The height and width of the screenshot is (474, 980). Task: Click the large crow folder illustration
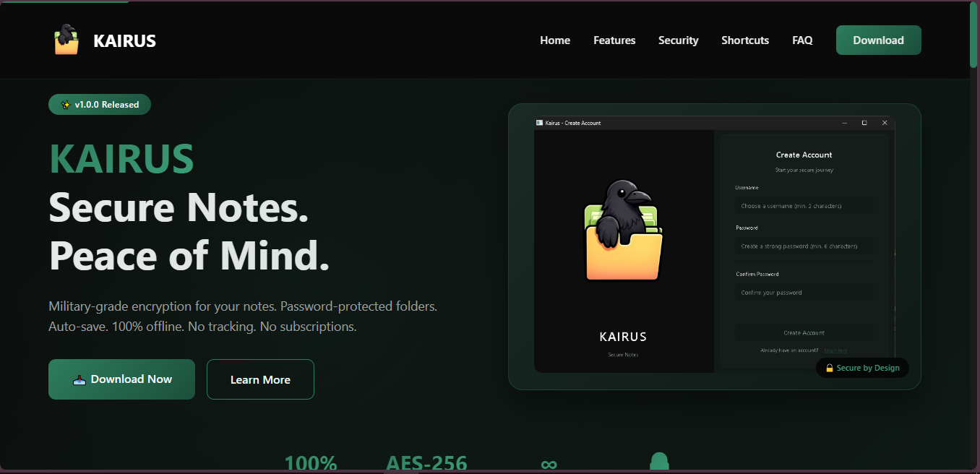[x=623, y=231]
